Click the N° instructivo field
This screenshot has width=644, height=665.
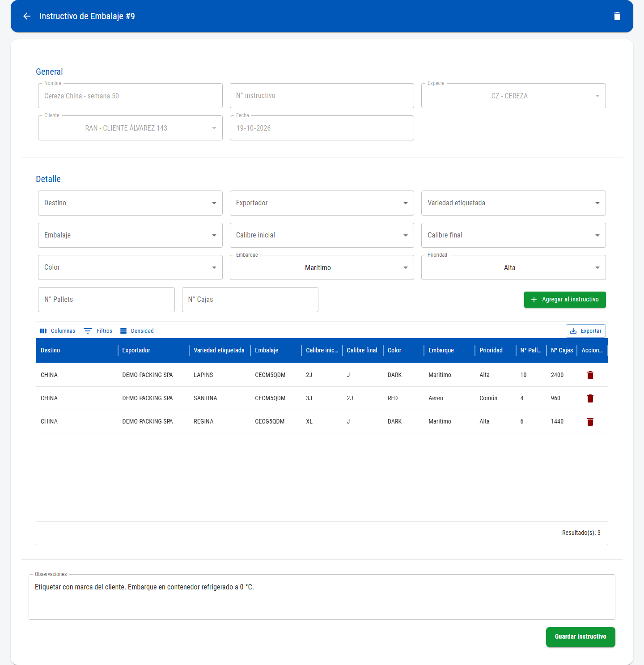(322, 96)
